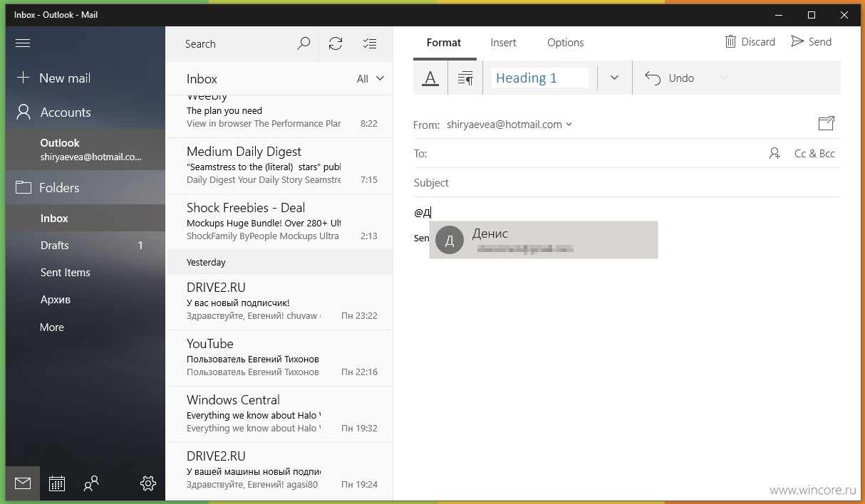Expand the styles gallery dropdown
The width and height of the screenshot is (865, 504).
point(614,78)
